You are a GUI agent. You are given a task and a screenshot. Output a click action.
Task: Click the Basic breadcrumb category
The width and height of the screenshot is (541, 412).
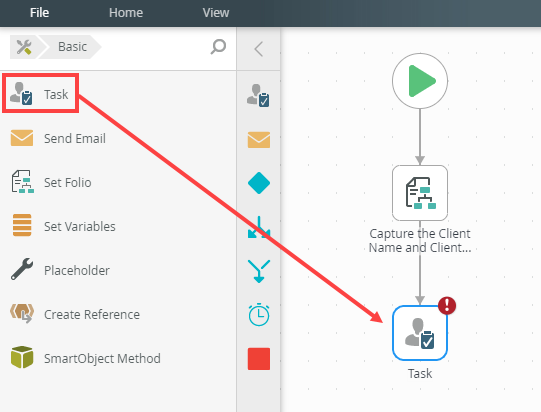pyautogui.click(x=72, y=47)
